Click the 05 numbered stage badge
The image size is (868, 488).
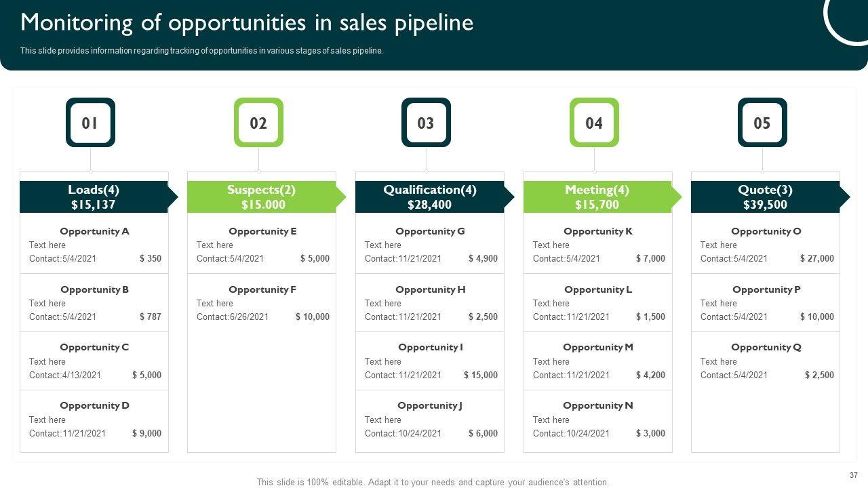tap(762, 123)
